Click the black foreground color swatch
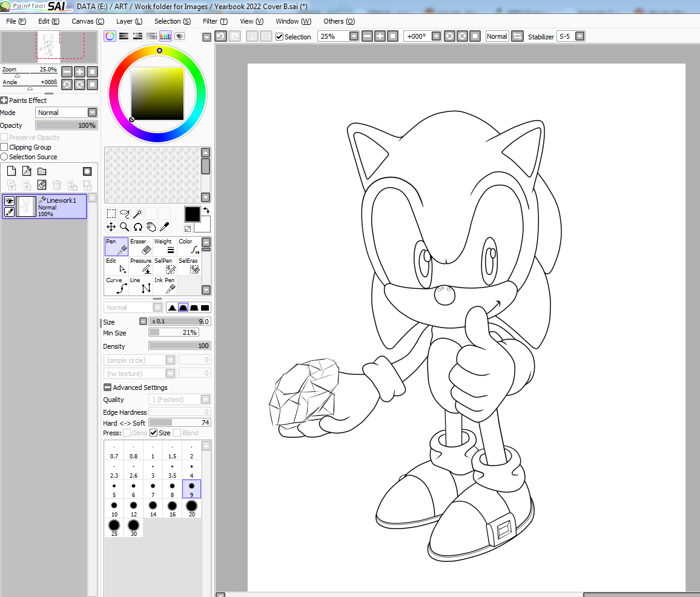Screen dimensions: 700x597 193,214
